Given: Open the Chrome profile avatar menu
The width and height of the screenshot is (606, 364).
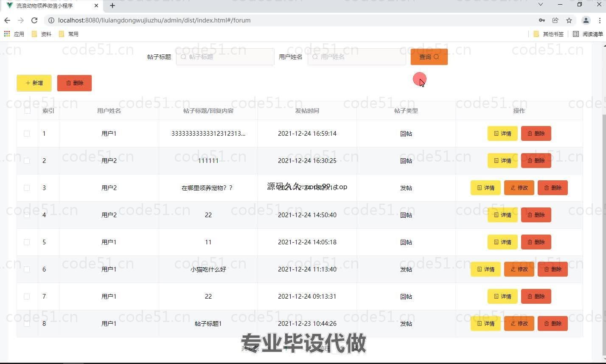Looking at the screenshot, I should (586, 20).
